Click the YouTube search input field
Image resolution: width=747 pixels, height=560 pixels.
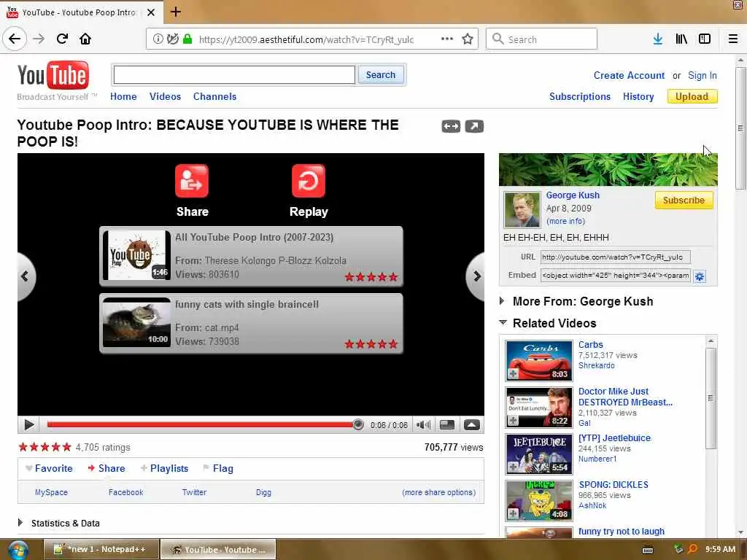click(x=234, y=75)
